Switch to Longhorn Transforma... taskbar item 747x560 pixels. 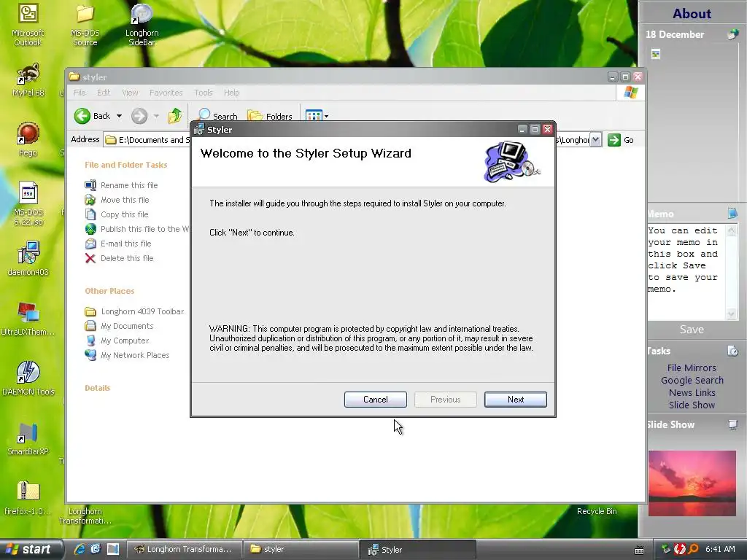tap(183, 549)
